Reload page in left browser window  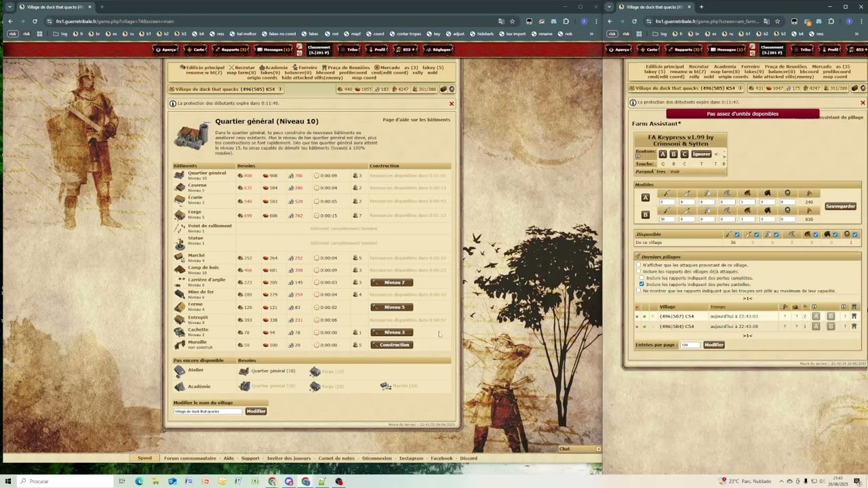pos(35,21)
